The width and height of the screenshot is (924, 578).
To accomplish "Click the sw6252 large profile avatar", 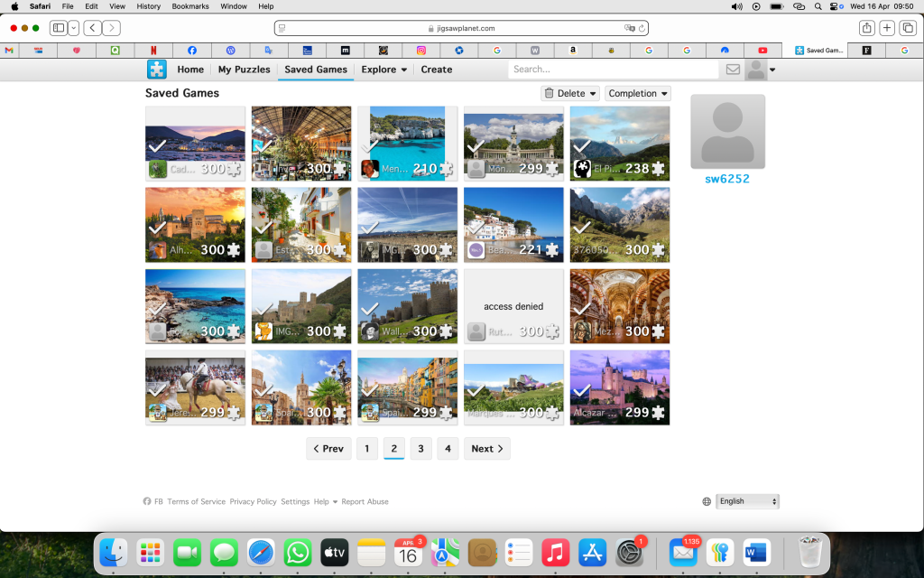I will (x=727, y=132).
